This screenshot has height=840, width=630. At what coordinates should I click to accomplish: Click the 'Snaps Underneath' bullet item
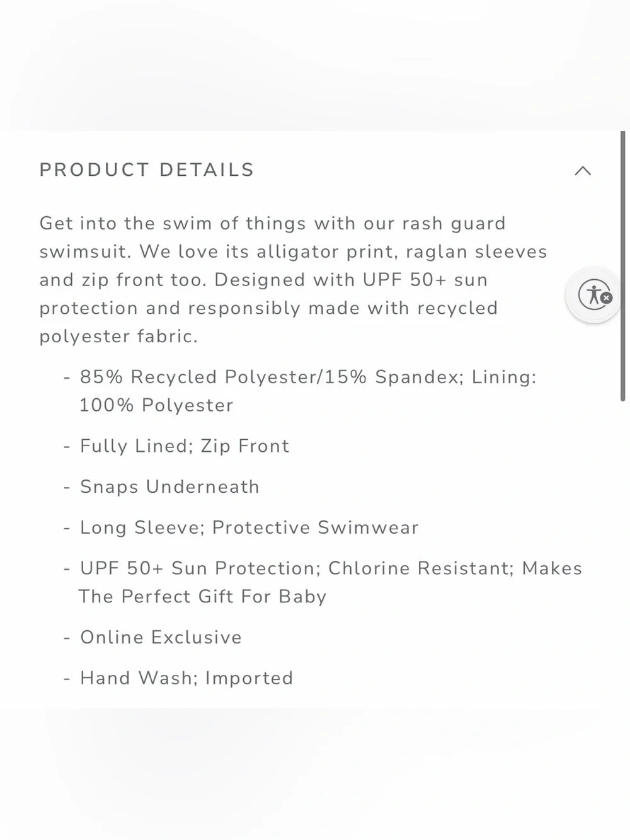(169, 487)
